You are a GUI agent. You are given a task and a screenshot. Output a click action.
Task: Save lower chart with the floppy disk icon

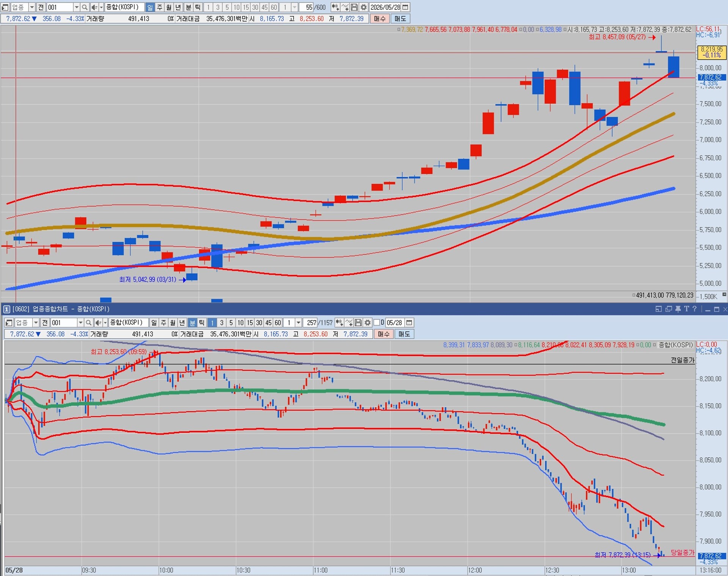pos(358,323)
